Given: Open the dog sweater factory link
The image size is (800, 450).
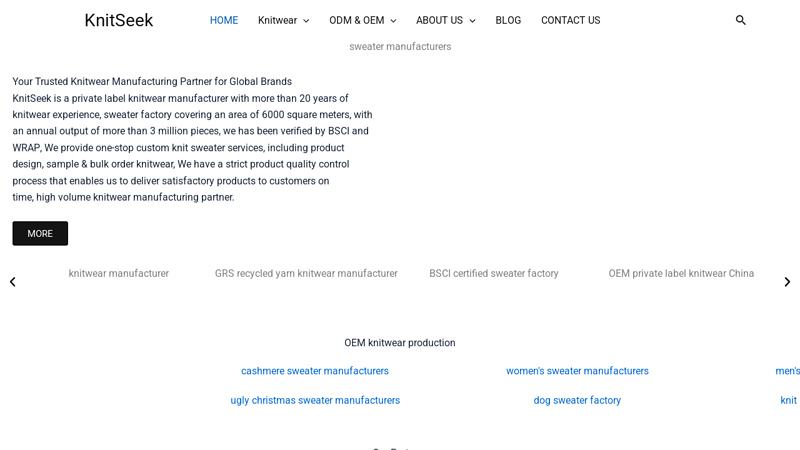Looking at the screenshot, I should point(577,400).
